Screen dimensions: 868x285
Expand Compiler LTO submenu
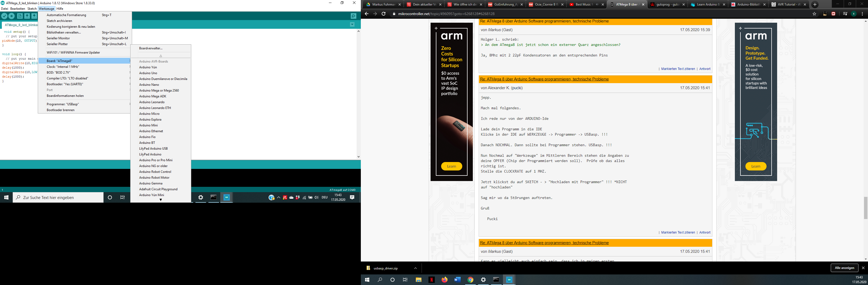pos(84,78)
